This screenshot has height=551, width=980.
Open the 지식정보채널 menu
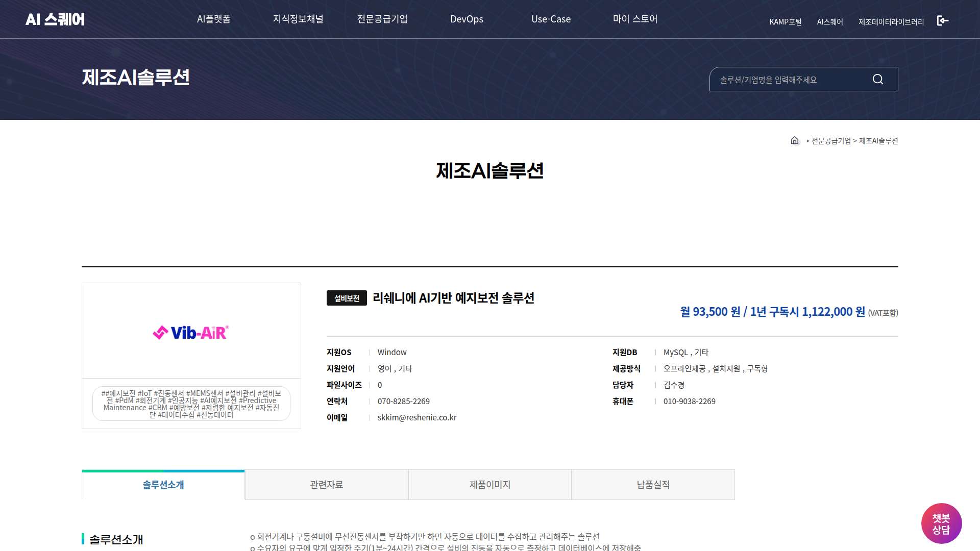point(298,19)
